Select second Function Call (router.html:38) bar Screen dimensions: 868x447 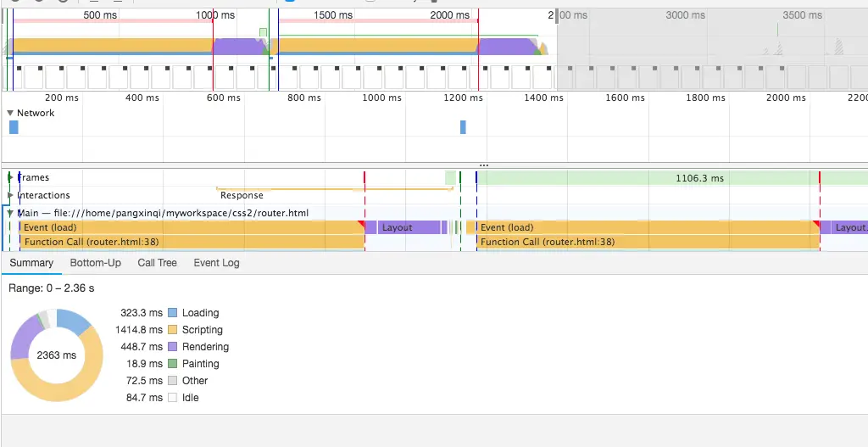648,242
